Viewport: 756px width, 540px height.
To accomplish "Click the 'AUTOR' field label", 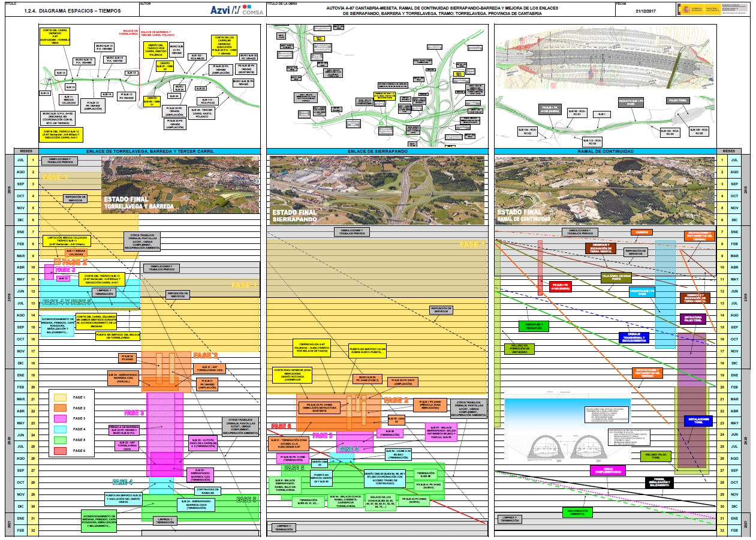I will (x=145, y=3).
